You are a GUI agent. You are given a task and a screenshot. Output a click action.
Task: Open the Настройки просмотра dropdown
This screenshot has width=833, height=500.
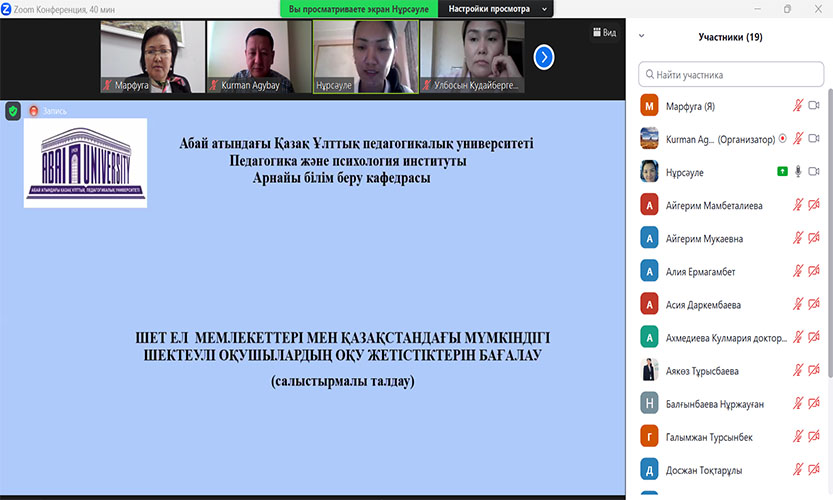497,9
